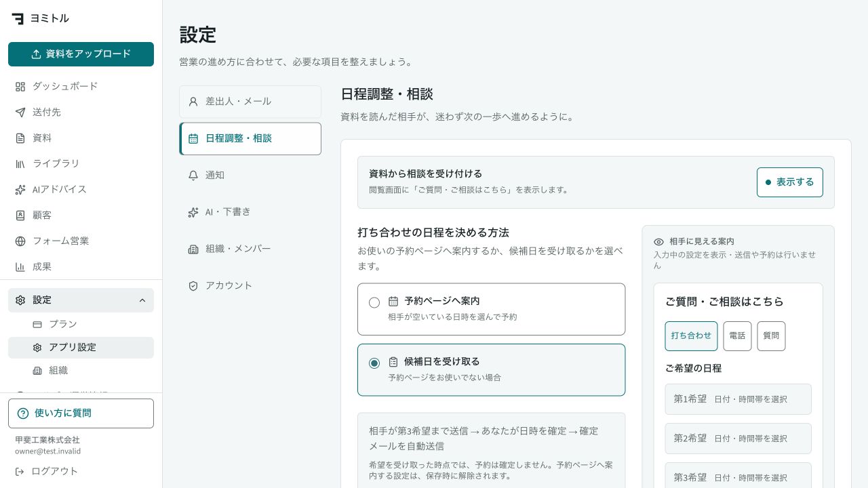The height and width of the screenshot is (488, 868).
Task: Click the AIアドバイス sparkle icon
Action: point(20,190)
